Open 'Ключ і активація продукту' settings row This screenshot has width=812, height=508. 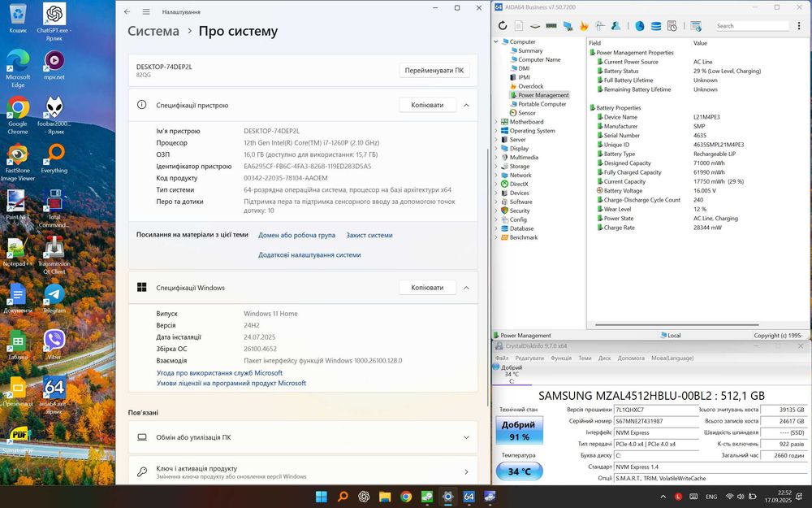pos(303,471)
